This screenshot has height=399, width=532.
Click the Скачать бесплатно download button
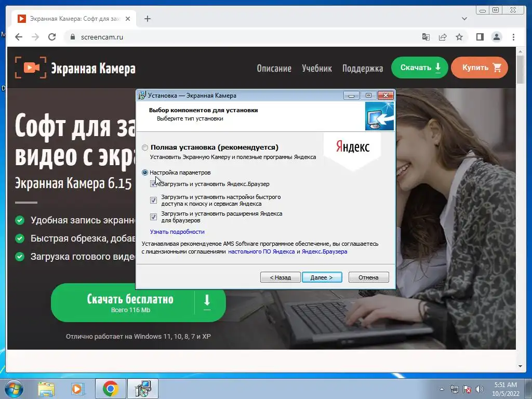click(x=138, y=303)
